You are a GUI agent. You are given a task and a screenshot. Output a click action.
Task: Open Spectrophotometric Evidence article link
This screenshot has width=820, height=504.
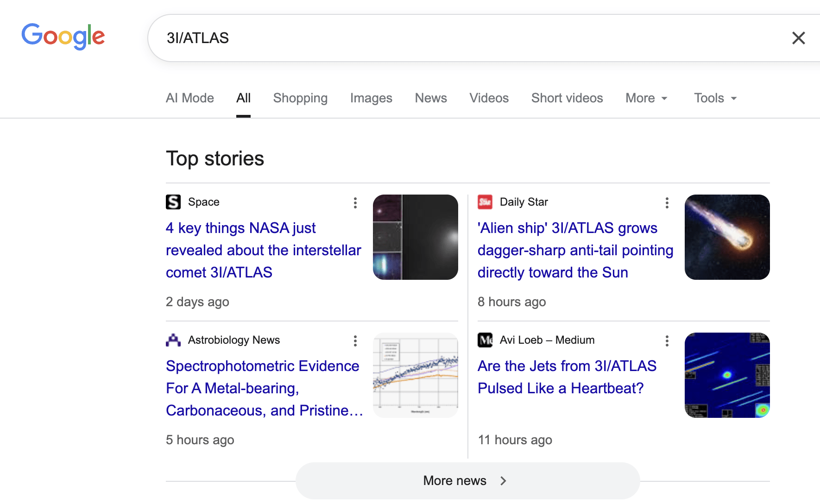(264, 388)
